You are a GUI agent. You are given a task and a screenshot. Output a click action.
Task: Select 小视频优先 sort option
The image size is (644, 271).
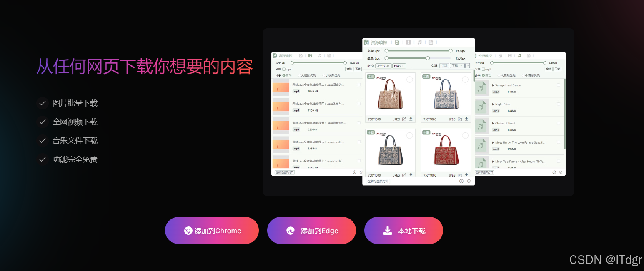331,75
